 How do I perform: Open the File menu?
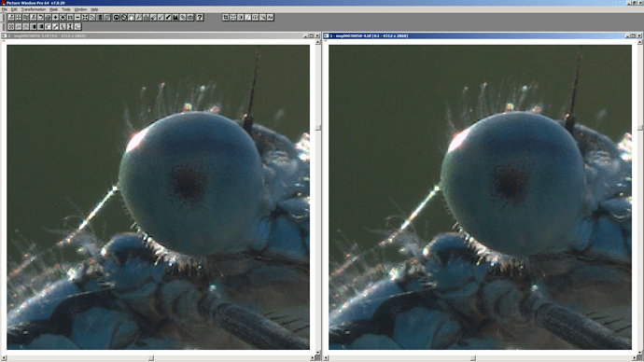5,9
